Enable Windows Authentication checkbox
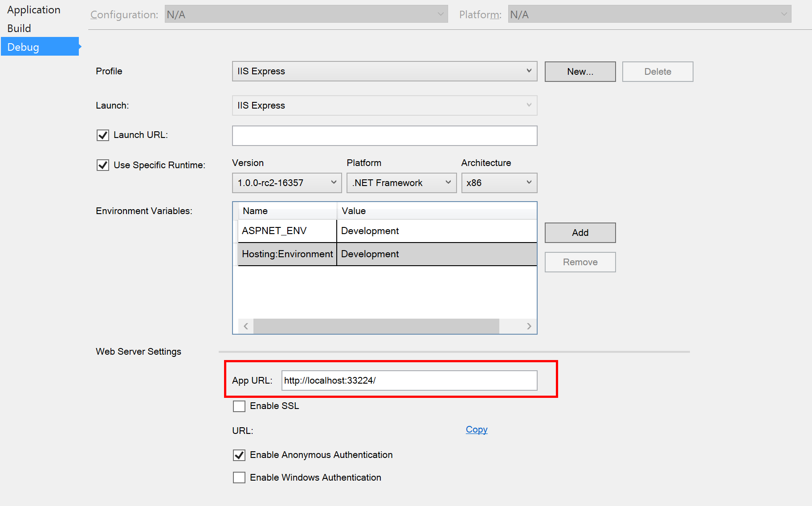The width and height of the screenshot is (812, 506). coord(239,478)
